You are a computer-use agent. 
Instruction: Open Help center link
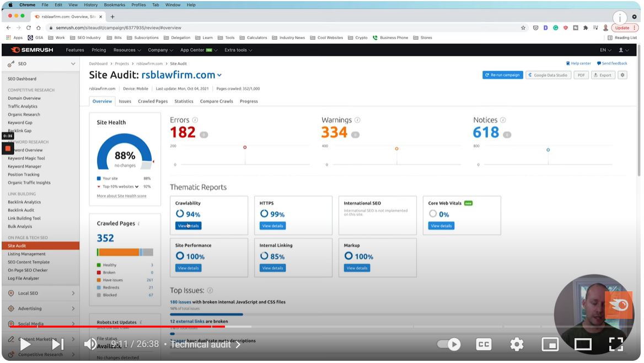(578, 64)
